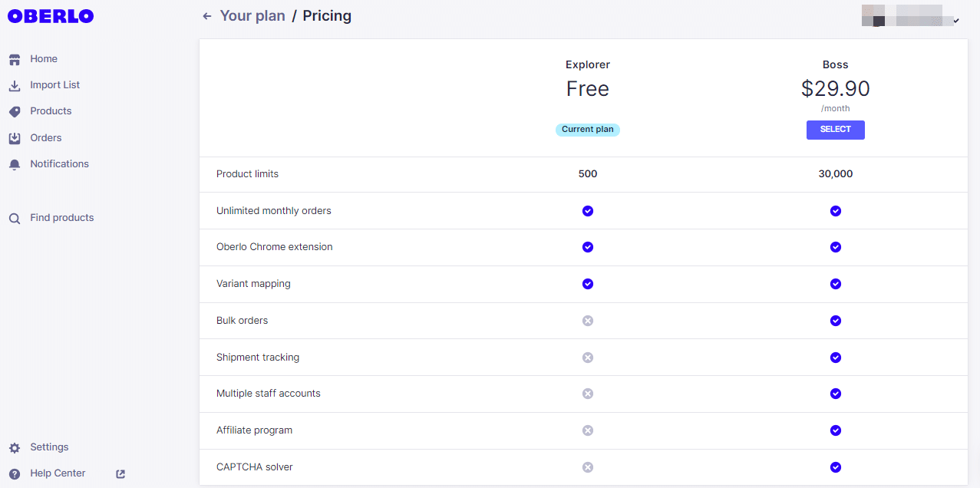980x488 pixels.
Task: Open the account dropdown at top right
Action: click(956, 21)
